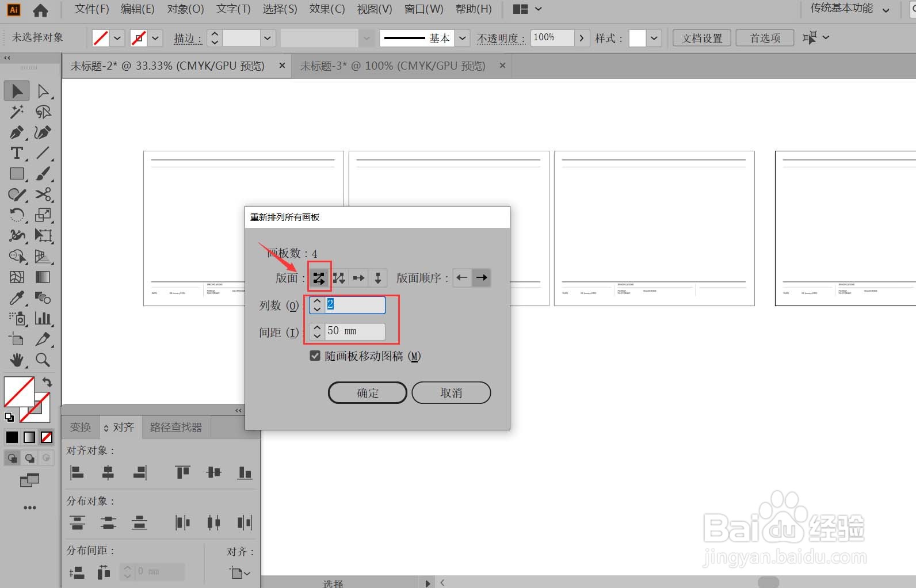
Task: Click the 间距 spacing input field
Action: (355, 331)
